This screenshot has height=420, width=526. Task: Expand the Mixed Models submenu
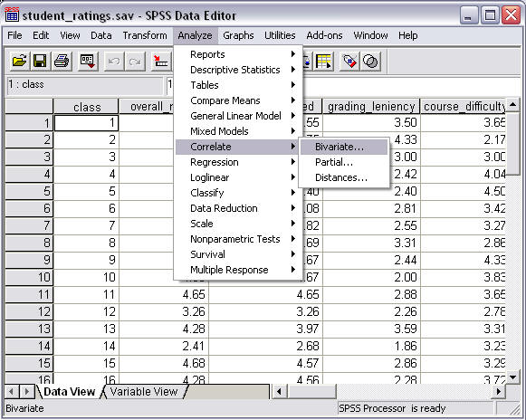[x=237, y=131]
